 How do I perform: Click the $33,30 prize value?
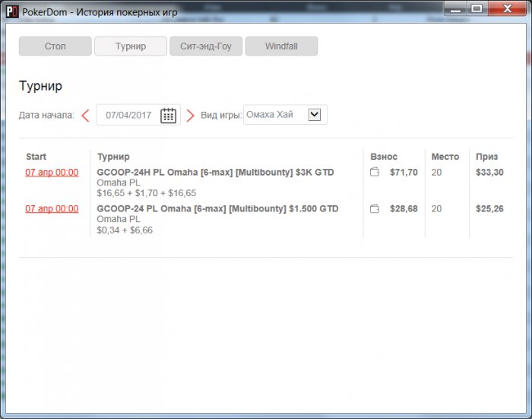(x=489, y=172)
